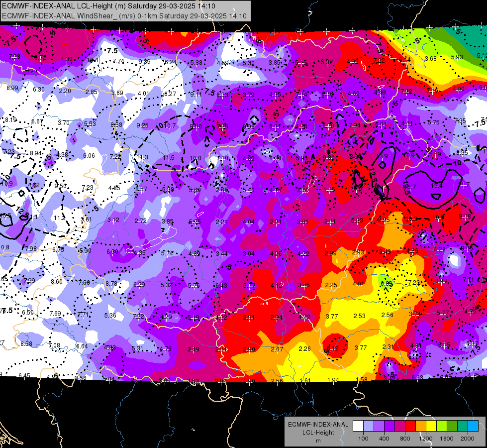The width and height of the screenshot is (487, 448).
Task: Click the map value '7.08'
Action: tap(54, 345)
